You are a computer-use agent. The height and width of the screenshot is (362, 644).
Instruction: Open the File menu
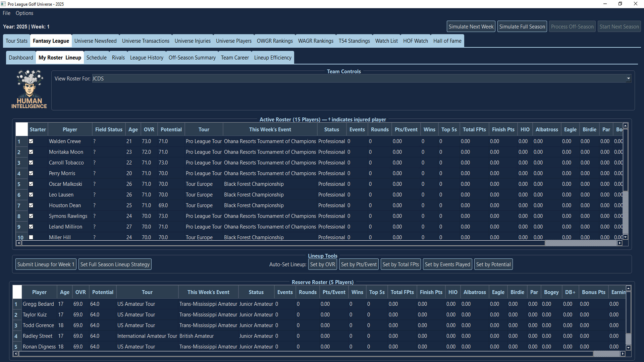click(x=6, y=13)
